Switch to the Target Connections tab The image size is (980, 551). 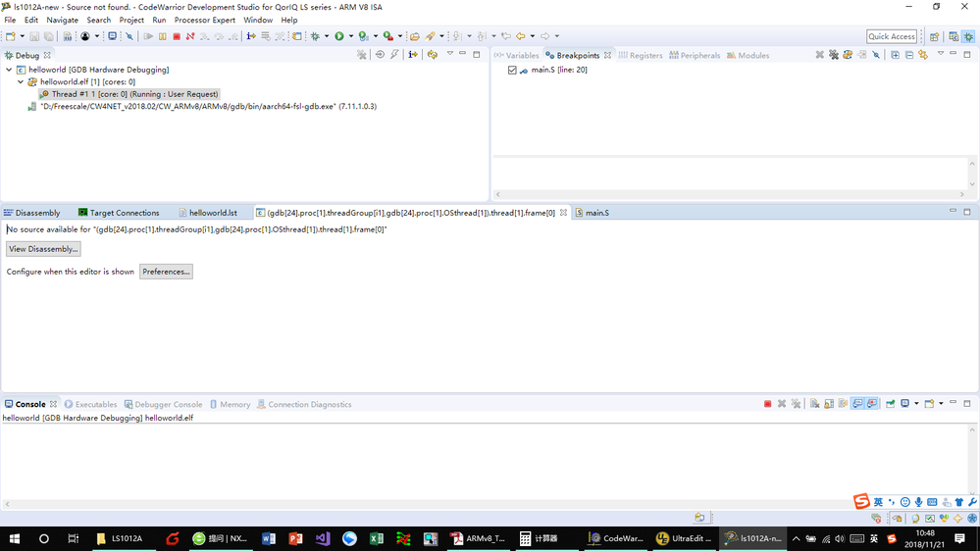[x=119, y=213]
